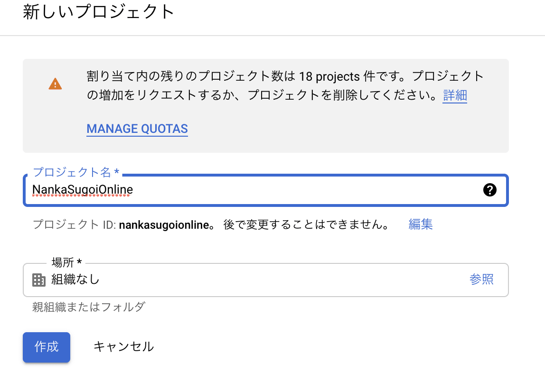Click the 組織なし location value text
This screenshot has height=392, width=545.
[x=75, y=280]
